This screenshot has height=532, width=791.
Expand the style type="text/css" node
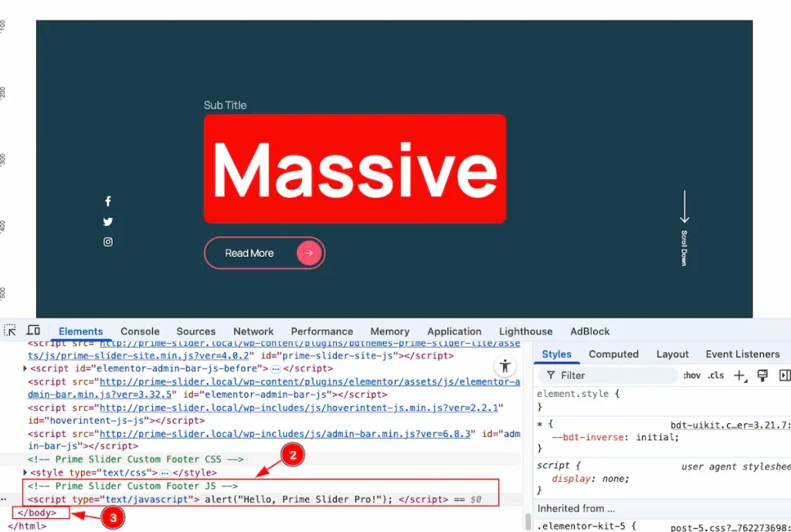(x=24, y=473)
